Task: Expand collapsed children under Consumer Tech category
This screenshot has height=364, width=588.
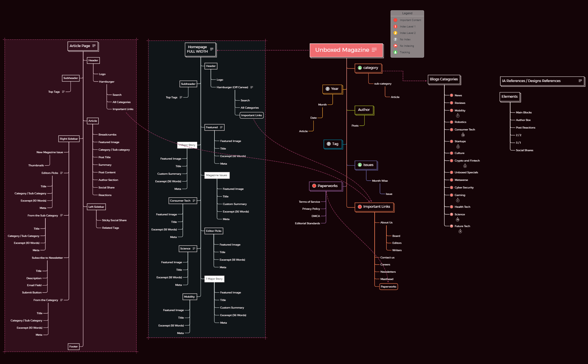Action: [463, 135]
